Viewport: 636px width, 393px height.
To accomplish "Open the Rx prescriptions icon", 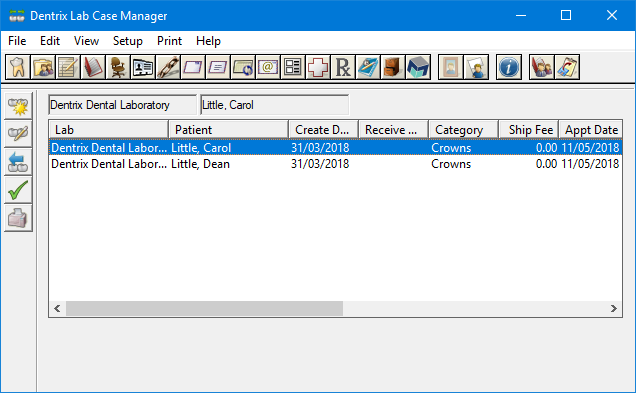I will (x=343, y=67).
